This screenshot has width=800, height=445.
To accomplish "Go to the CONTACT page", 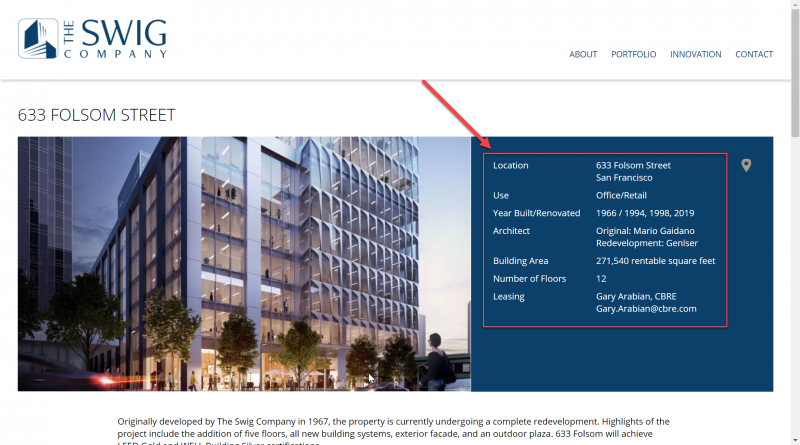I will pos(754,54).
